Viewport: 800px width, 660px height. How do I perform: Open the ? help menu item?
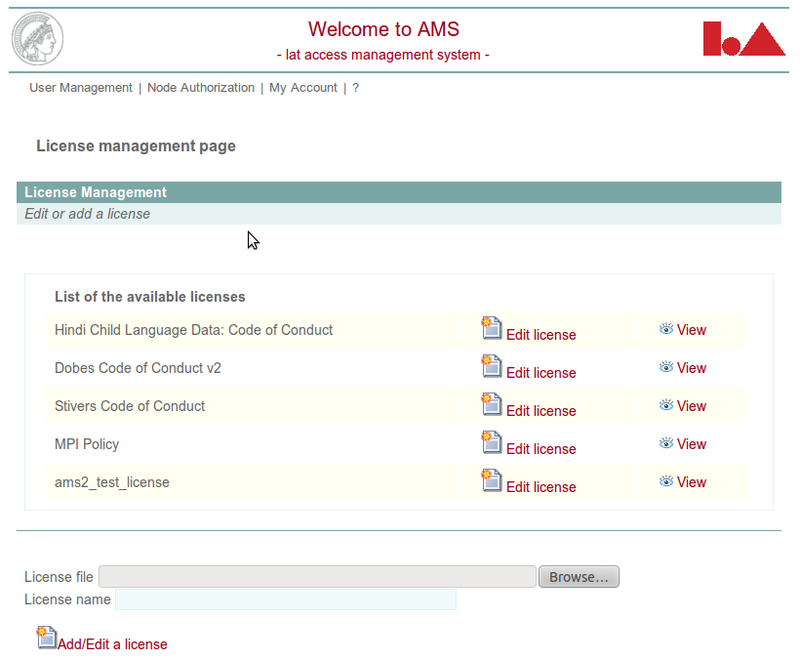(355, 88)
